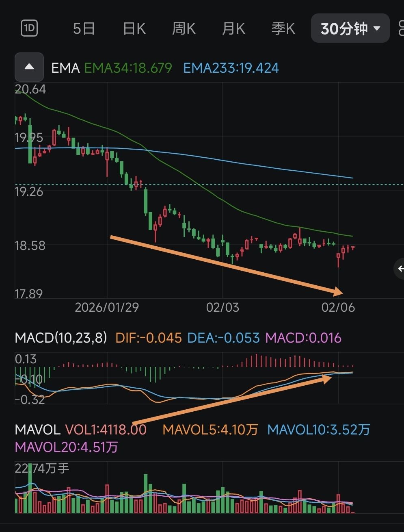Select the 季K tab

click(283, 29)
